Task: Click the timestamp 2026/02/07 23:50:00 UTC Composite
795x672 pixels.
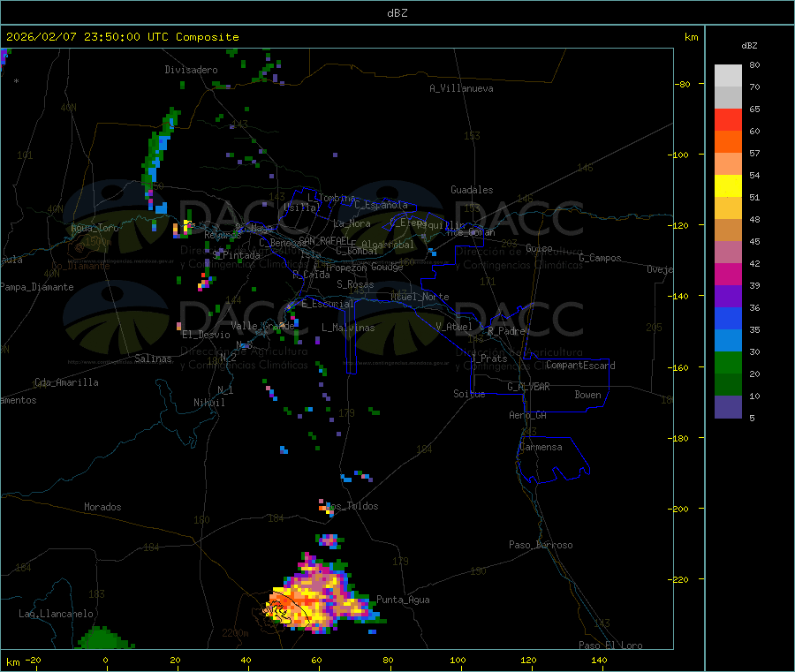Action: pyautogui.click(x=122, y=37)
